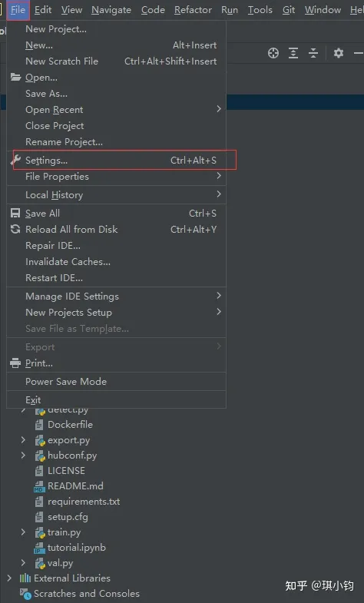Click the Collapse All toolbar icon
The height and width of the screenshot is (603, 364).
click(313, 53)
